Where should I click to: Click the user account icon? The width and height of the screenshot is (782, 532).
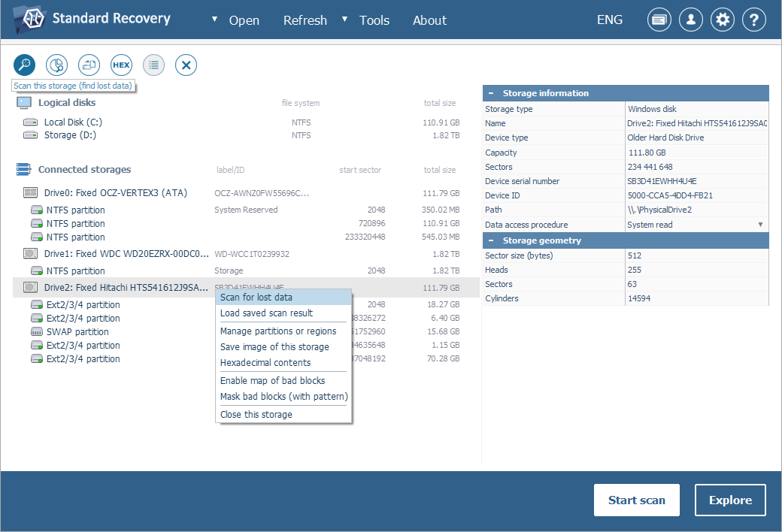pyautogui.click(x=691, y=20)
